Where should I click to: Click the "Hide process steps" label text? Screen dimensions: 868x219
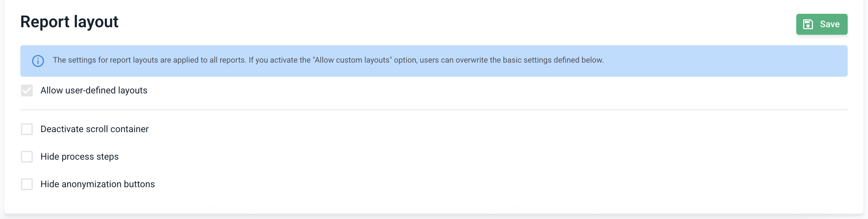tap(80, 157)
